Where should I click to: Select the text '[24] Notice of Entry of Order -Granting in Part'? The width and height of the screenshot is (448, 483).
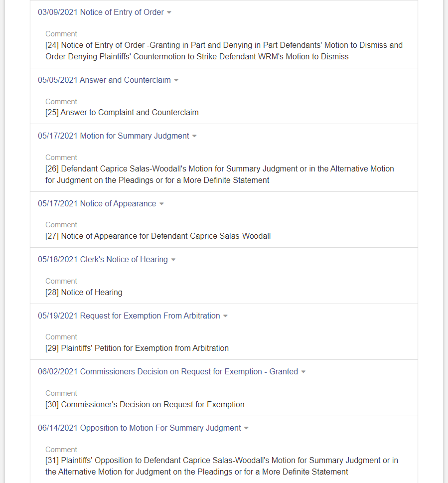point(126,45)
